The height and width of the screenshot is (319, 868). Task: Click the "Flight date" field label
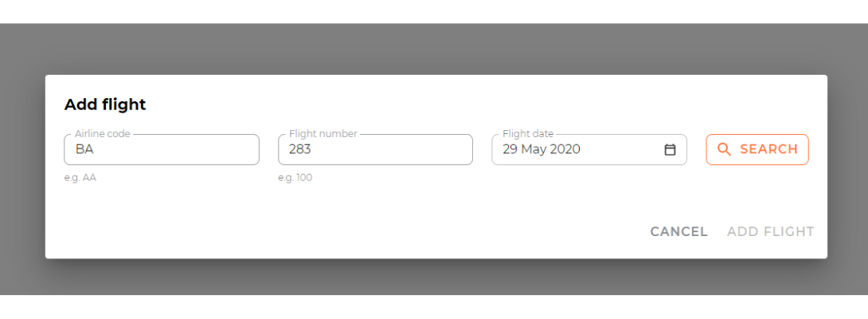click(x=528, y=134)
